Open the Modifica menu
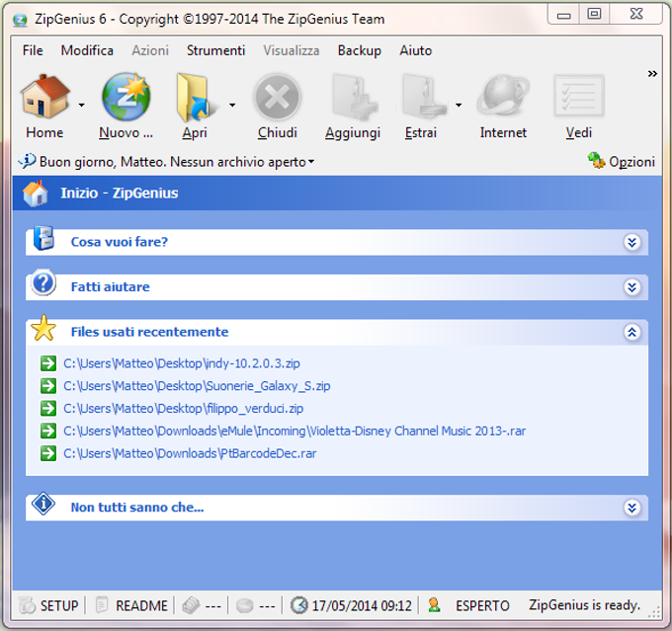 (87, 50)
